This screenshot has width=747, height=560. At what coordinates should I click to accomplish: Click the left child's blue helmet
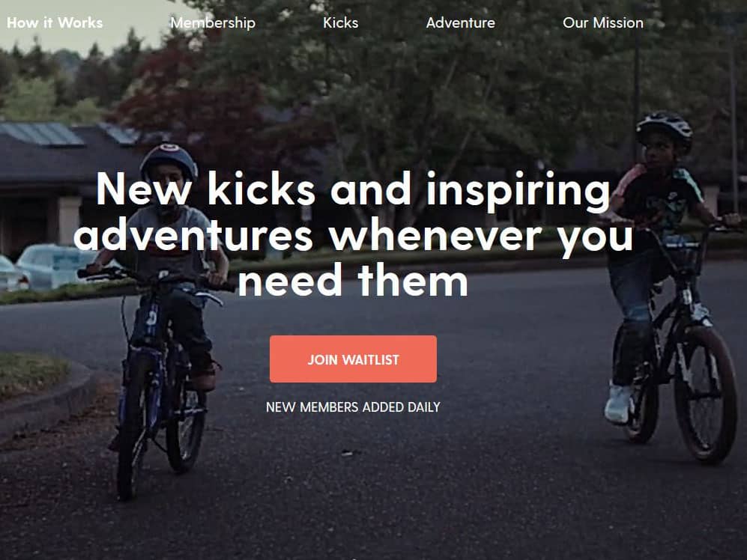tap(169, 162)
